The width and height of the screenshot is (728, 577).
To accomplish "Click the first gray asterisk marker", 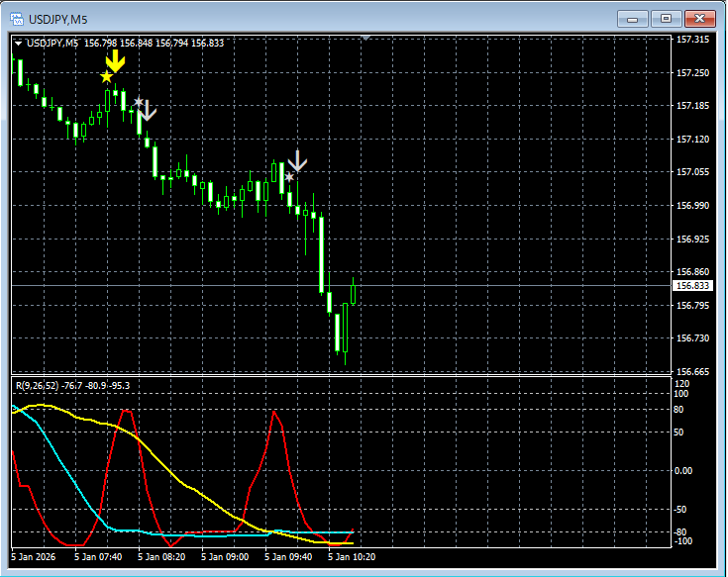I will (139, 102).
